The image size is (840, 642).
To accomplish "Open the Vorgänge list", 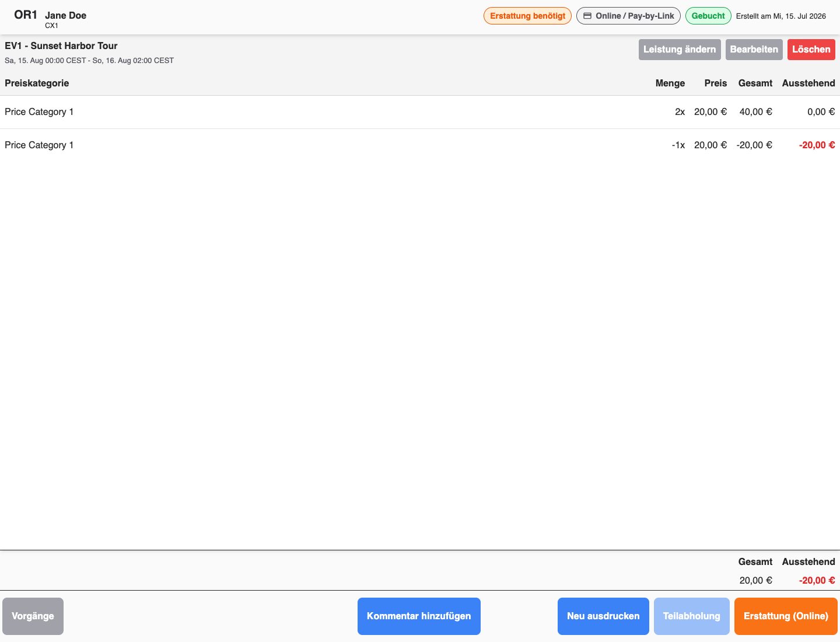I will (33, 616).
